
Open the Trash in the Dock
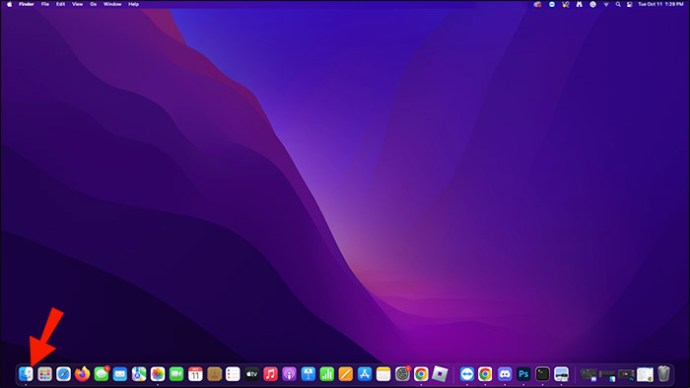point(664,374)
